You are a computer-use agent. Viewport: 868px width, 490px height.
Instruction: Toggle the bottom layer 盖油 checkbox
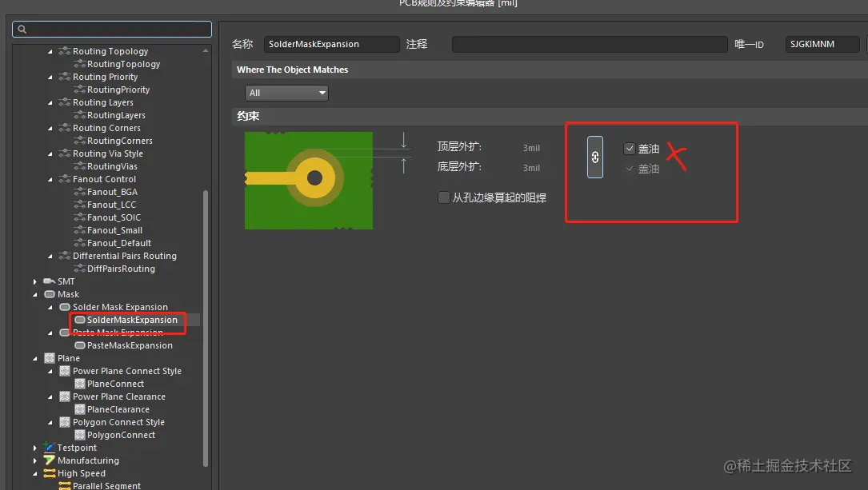(630, 169)
